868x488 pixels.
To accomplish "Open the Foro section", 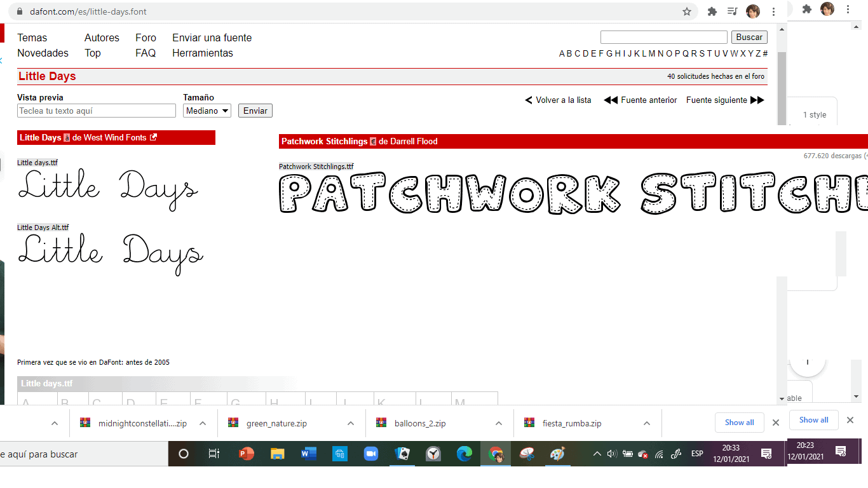I will click(146, 37).
